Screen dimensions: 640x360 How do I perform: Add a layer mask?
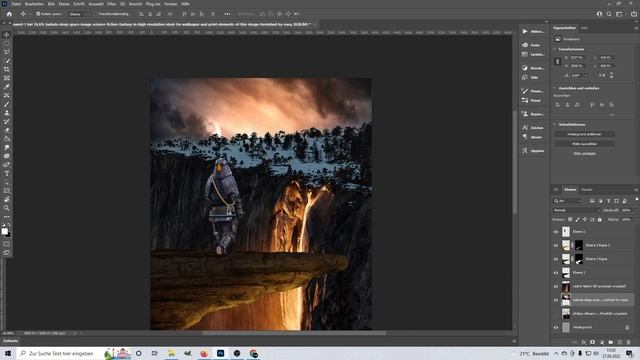click(x=593, y=342)
